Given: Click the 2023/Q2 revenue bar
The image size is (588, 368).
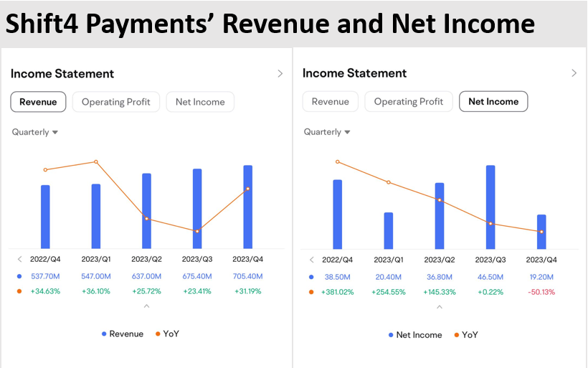Looking at the screenshot, I should [146, 211].
